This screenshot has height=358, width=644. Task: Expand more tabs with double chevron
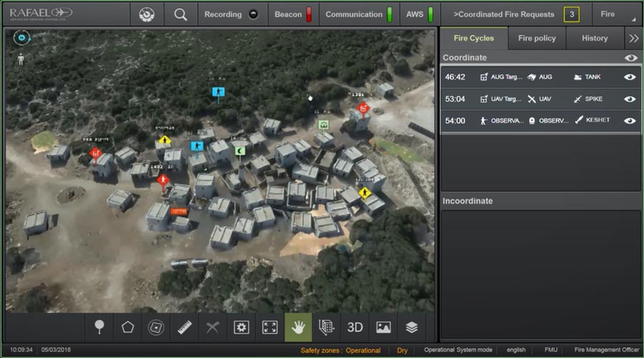click(633, 39)
